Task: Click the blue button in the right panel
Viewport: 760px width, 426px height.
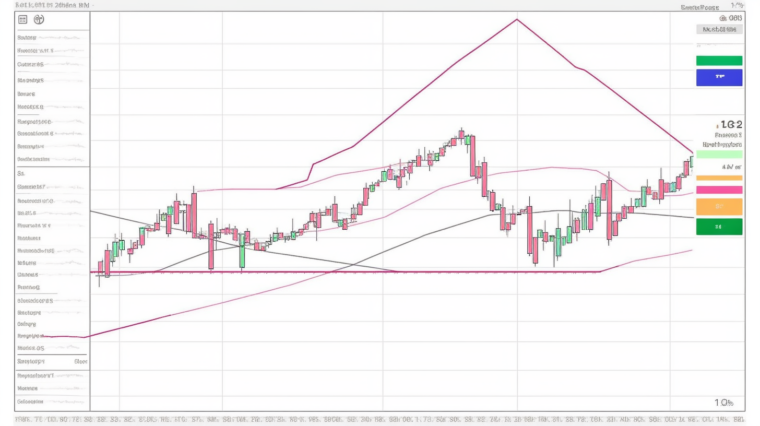Action: [x=719, y=77]
